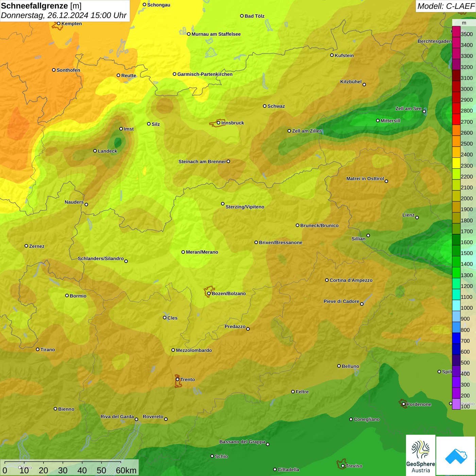This screenshot has width=476, height=476.
Task: Click the 500 legend value
Action: pyautogui.click(x=465, y=362)
